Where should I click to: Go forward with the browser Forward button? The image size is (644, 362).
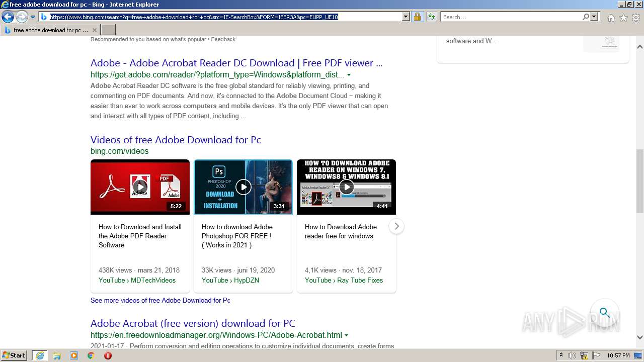click(22, 17)
